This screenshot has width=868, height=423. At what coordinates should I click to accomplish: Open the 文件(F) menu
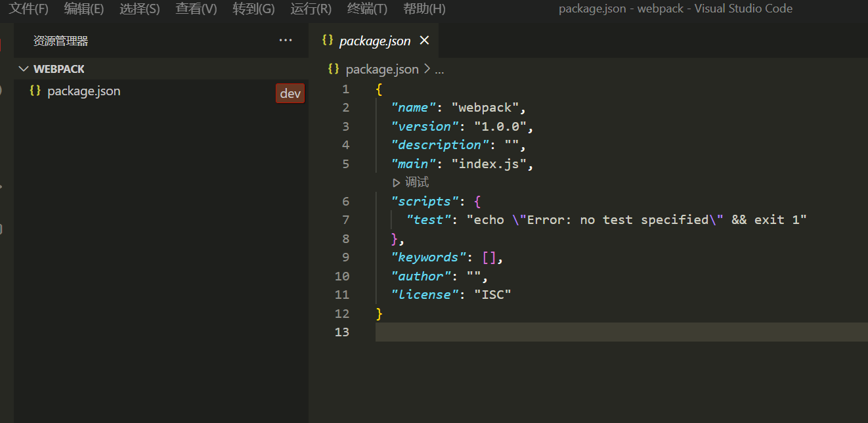28,10
